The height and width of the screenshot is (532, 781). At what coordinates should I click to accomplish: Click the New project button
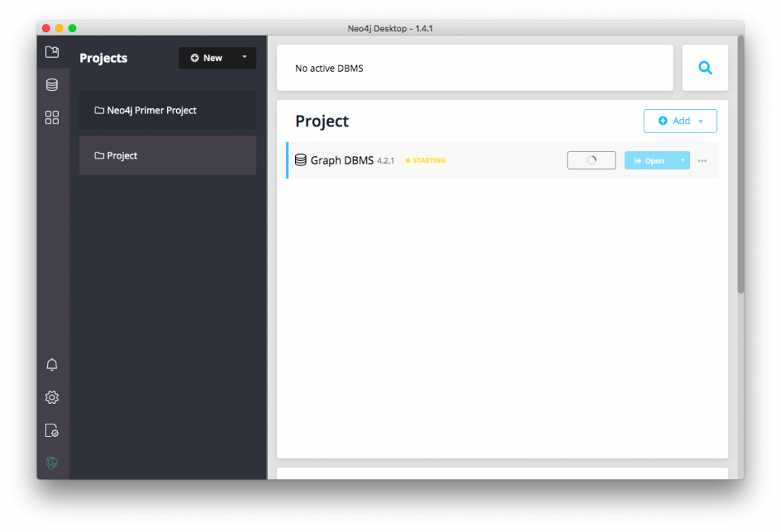(207, 58)
